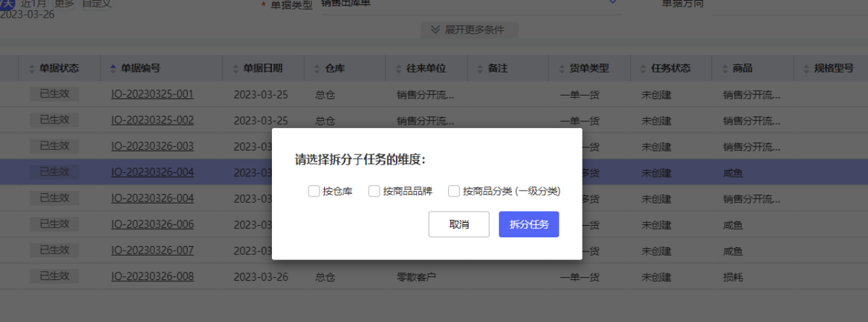Click 咸鱼 in IO-20230326-006 row

pos(733,224)
